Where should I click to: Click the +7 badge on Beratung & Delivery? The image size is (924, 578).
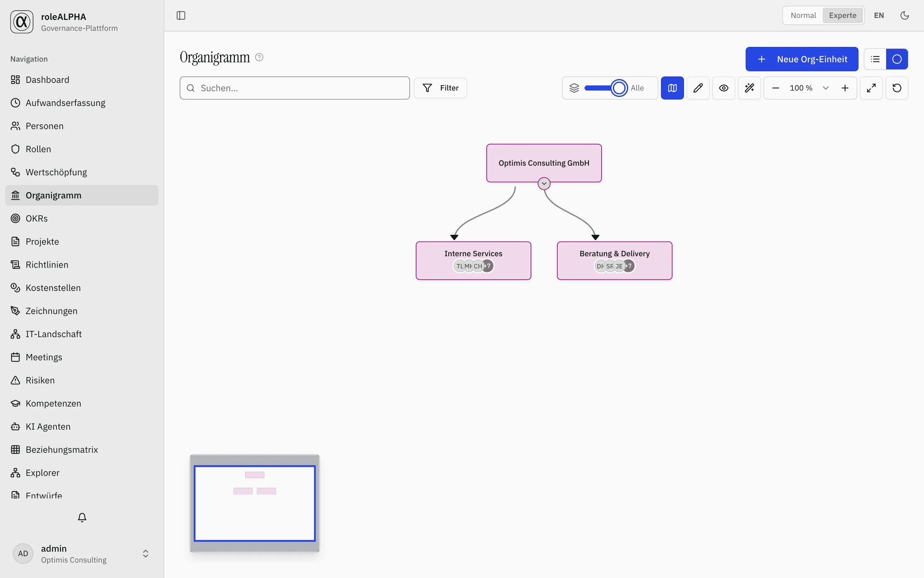629,266
